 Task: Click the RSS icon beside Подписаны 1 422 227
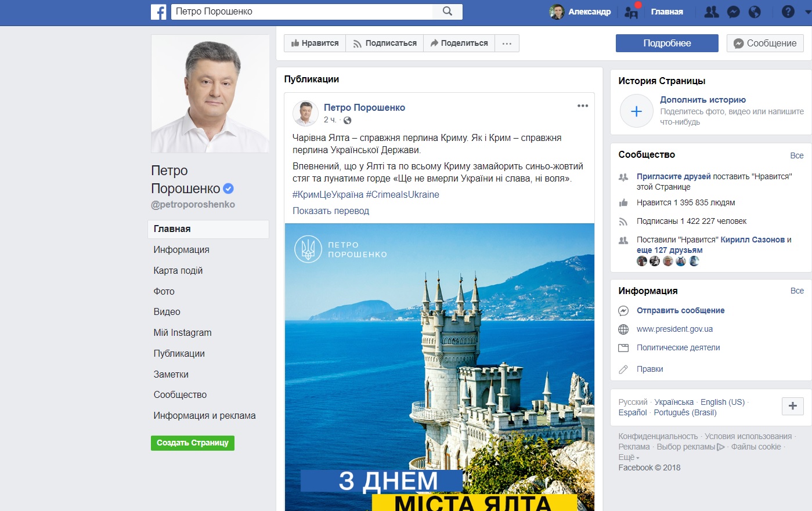(623, 221)
